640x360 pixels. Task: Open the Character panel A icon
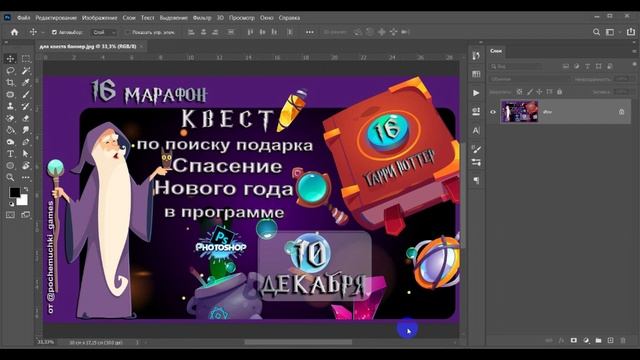coord(476,131)
